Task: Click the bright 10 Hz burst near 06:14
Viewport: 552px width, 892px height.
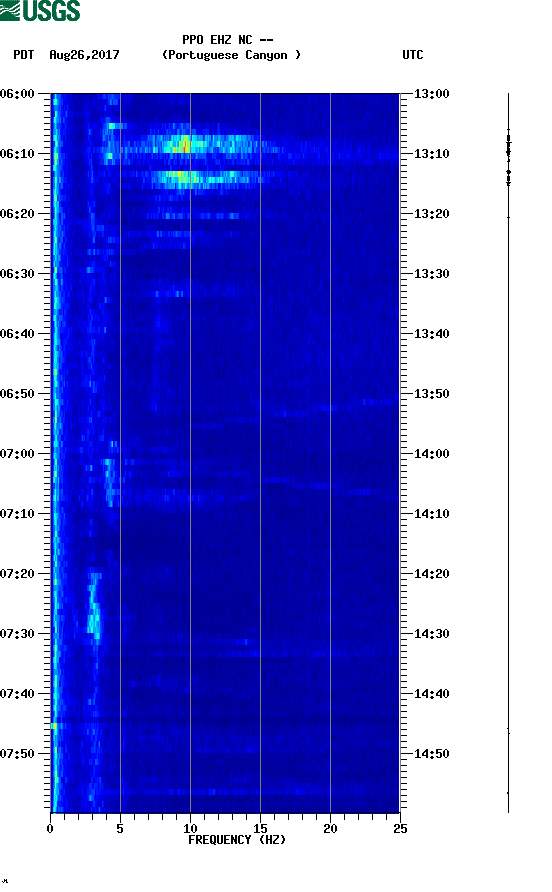Action: (x=182, y=179)
